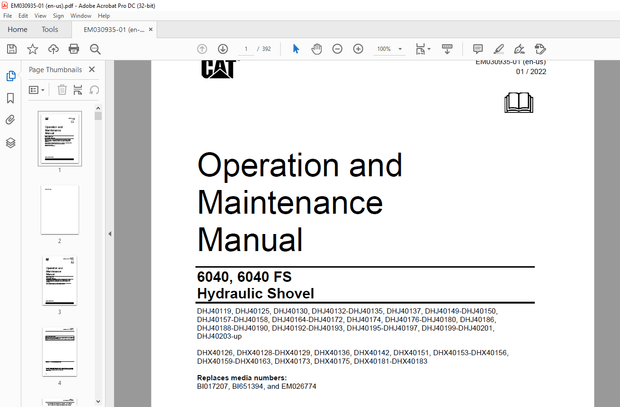Click the Save file icon

coord(12,49)
